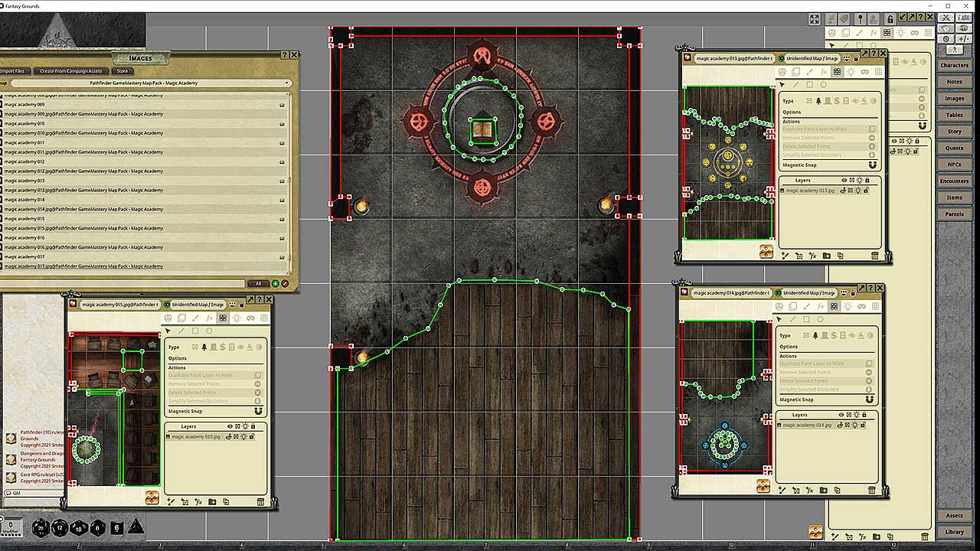Viewport: 980px width, 551px height.
Task: Open the fx tool in magic academy 013 window
Action: [x=824, y=72]
